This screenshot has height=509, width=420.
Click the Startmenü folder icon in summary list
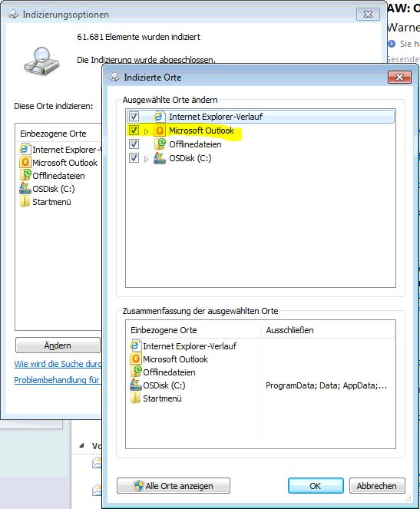[x=135, y=398]
